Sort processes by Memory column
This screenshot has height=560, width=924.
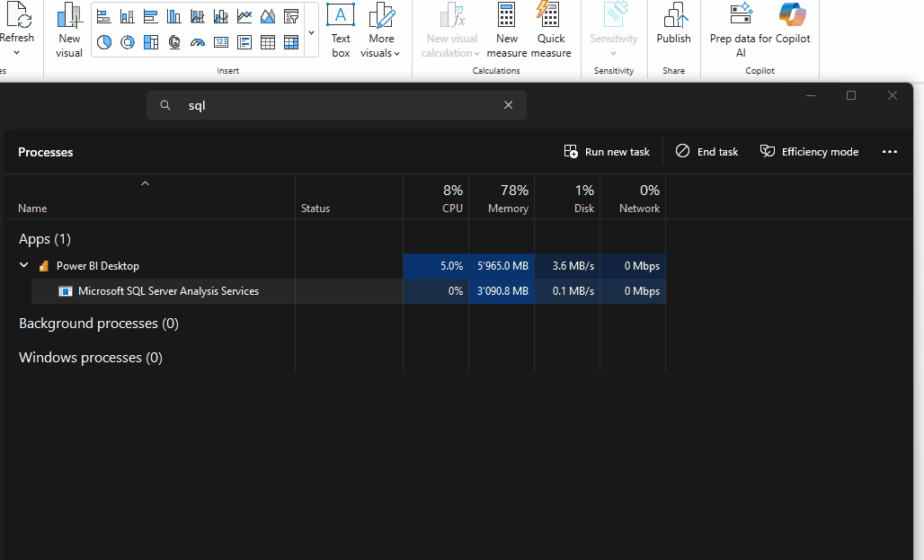pyautogui.click(x=502, y=198)
